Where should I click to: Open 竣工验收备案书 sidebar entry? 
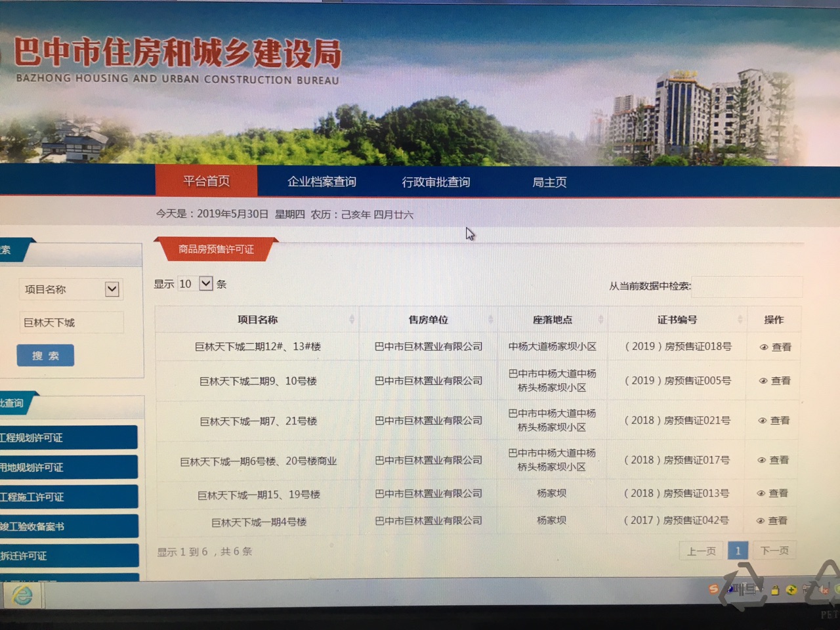pyautogui.click(x=68, y=526)
